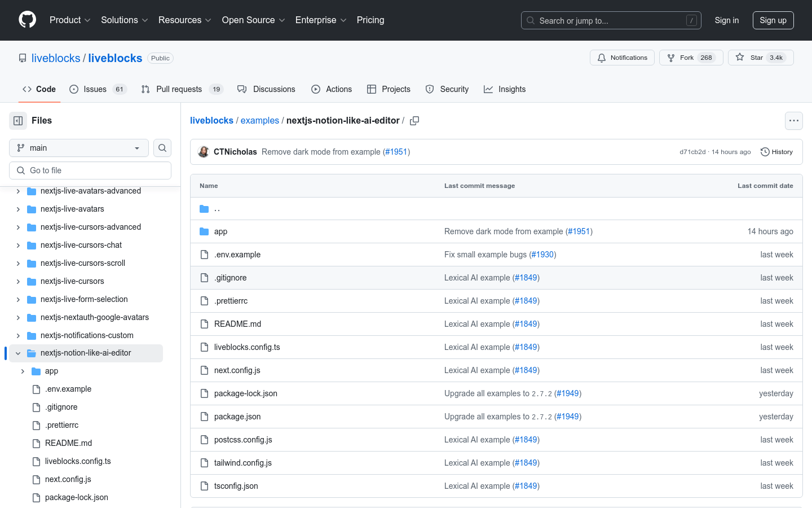
Task: Click the Sign up button
Action: click(773, 20)
